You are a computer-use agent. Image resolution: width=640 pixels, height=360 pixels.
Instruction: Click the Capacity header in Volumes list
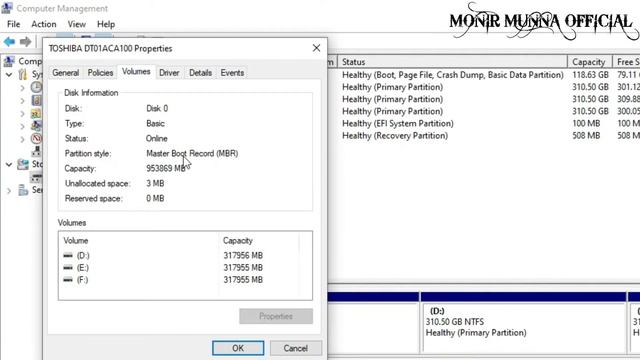[259, 241]
